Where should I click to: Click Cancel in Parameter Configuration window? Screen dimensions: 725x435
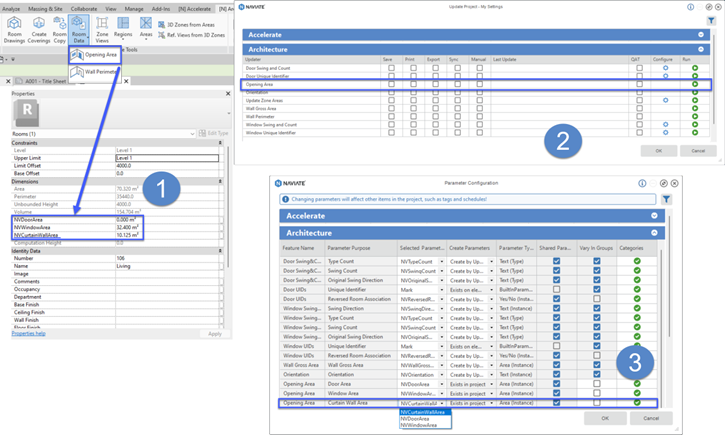click(651, 418)
